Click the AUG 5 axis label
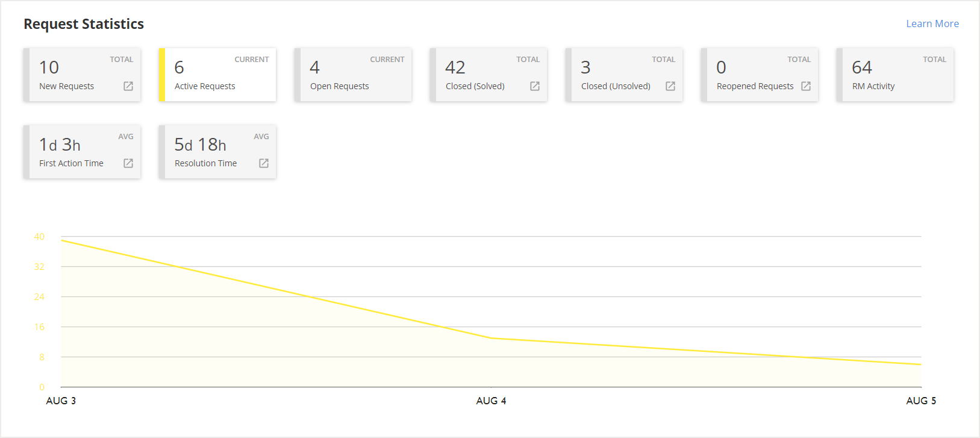This screenshot has width=980, height=438. click(x=920, y=401)
